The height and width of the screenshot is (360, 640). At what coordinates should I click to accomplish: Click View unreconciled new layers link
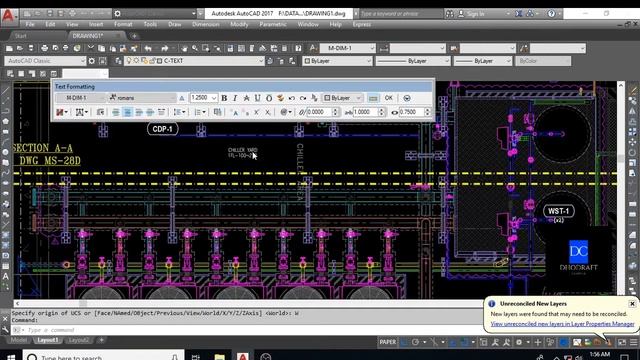point(562,324)
